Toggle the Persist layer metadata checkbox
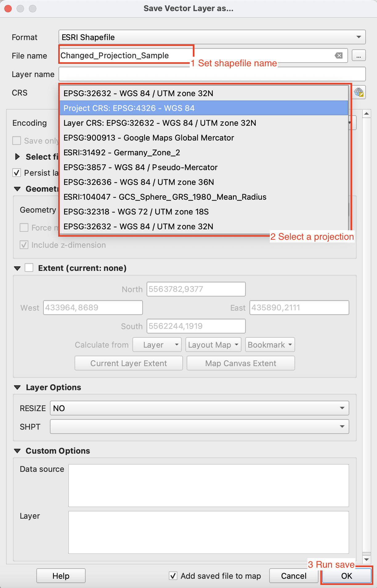This screenshot has width=377, height=588. 17,173
